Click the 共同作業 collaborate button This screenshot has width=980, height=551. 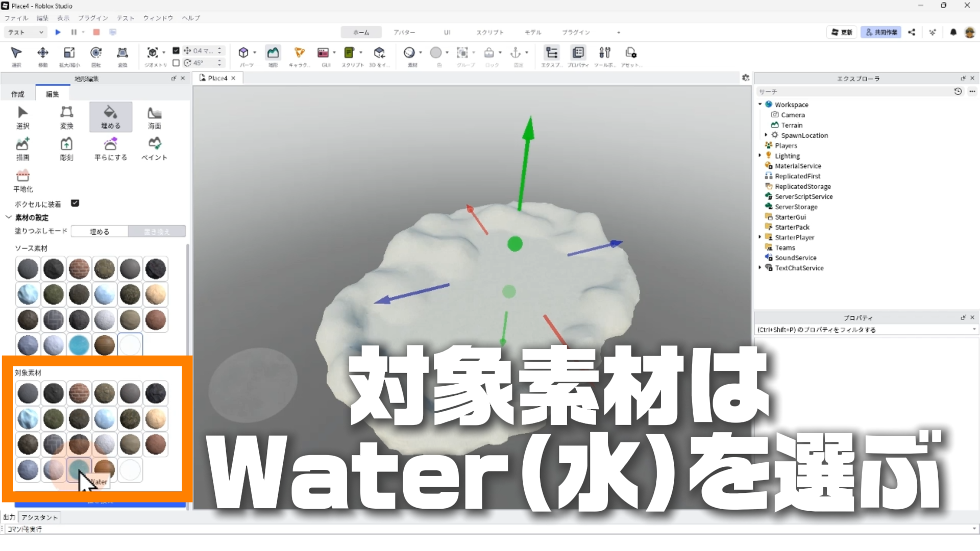(x=881, y=32)
